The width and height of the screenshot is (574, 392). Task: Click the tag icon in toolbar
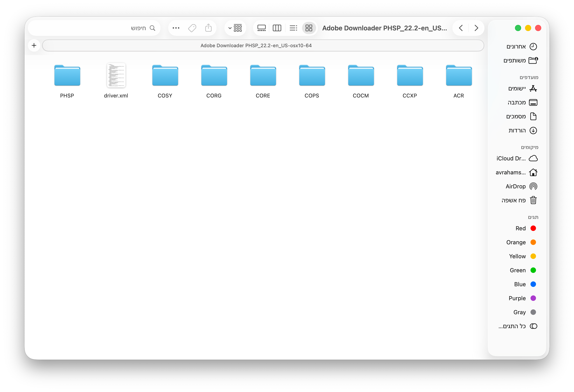coord(192,28)
